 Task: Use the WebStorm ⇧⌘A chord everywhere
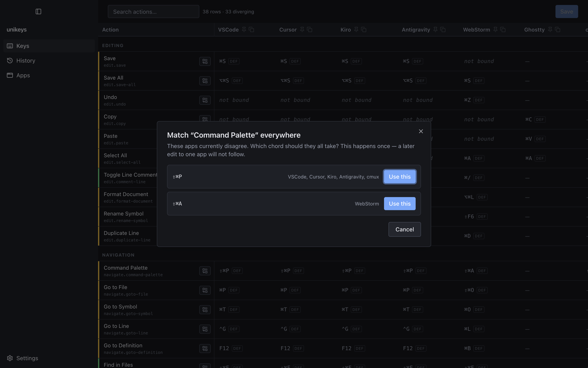pos(400,203)
